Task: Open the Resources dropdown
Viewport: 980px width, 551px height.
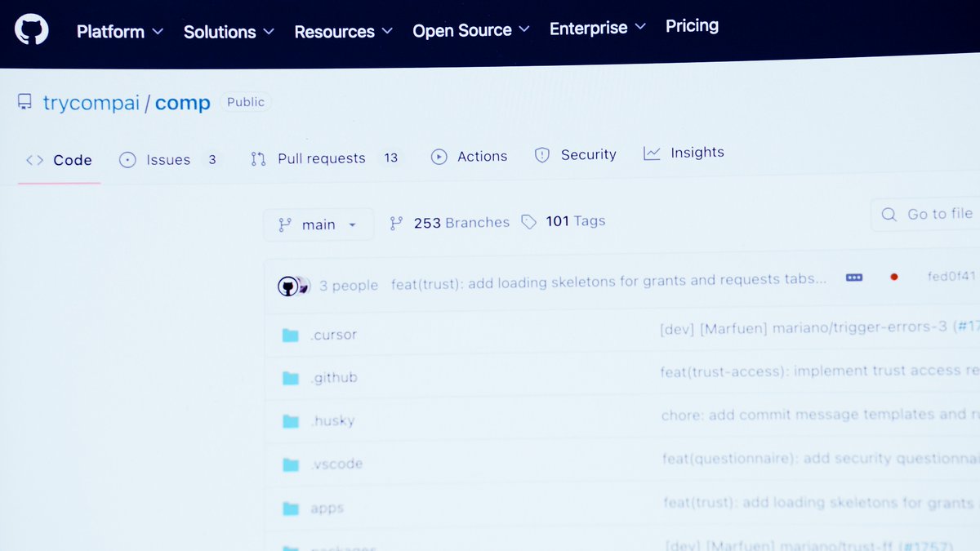Action: [343, 32]
